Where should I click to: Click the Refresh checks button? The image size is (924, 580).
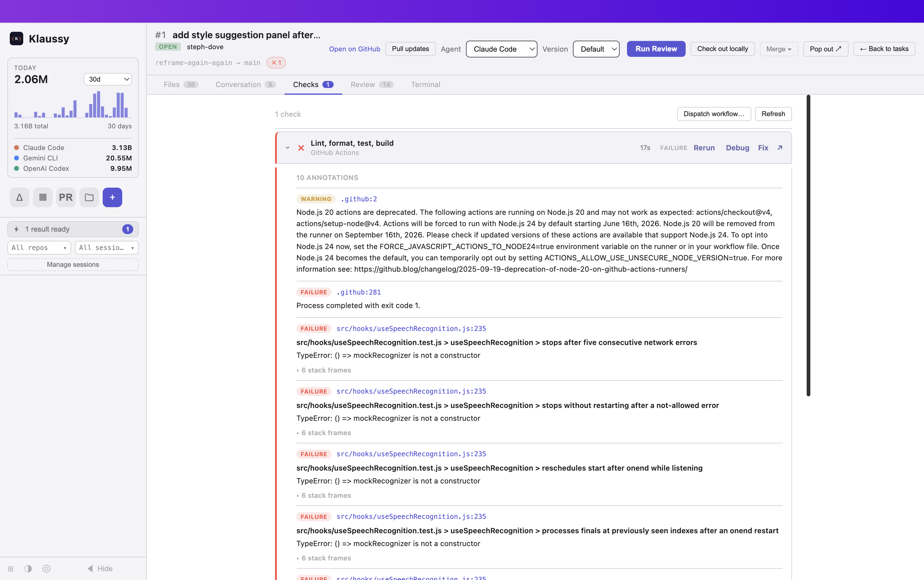click(773, 114)
